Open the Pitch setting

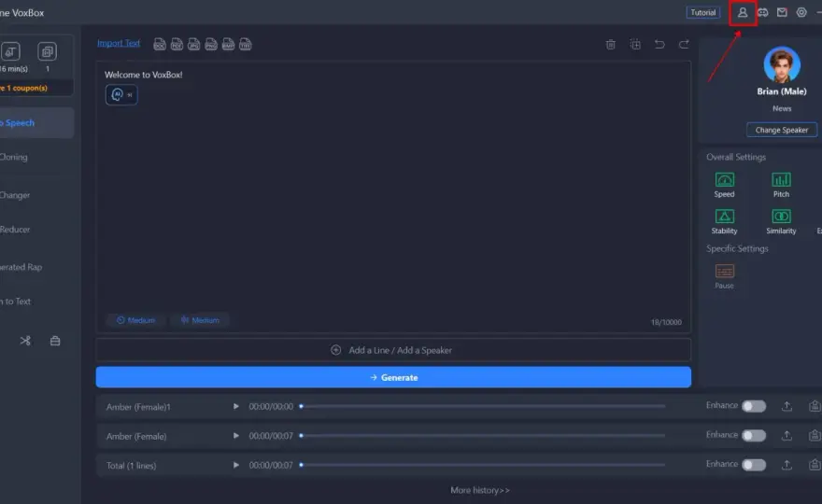(x=781, y=185)
